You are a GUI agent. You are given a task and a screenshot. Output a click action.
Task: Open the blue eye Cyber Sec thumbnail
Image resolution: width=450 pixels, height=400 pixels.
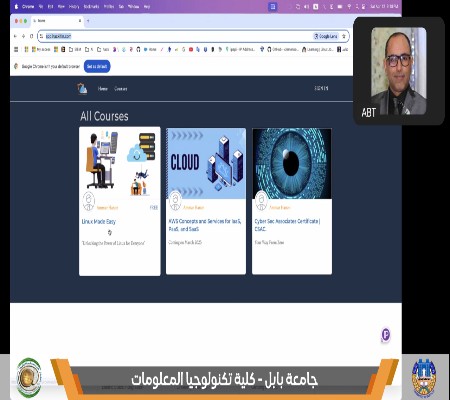click(292, 164)
